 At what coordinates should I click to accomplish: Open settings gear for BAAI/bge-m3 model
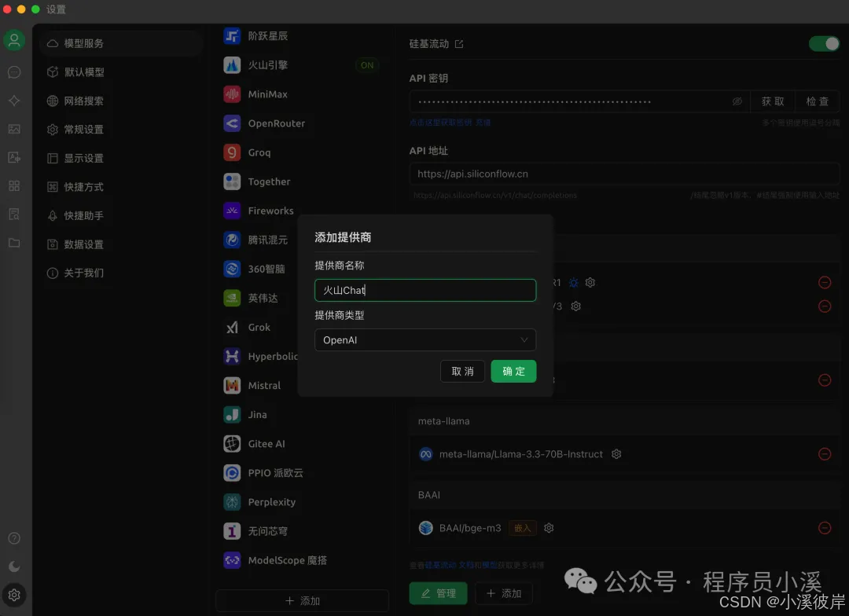tap(549, 528)
